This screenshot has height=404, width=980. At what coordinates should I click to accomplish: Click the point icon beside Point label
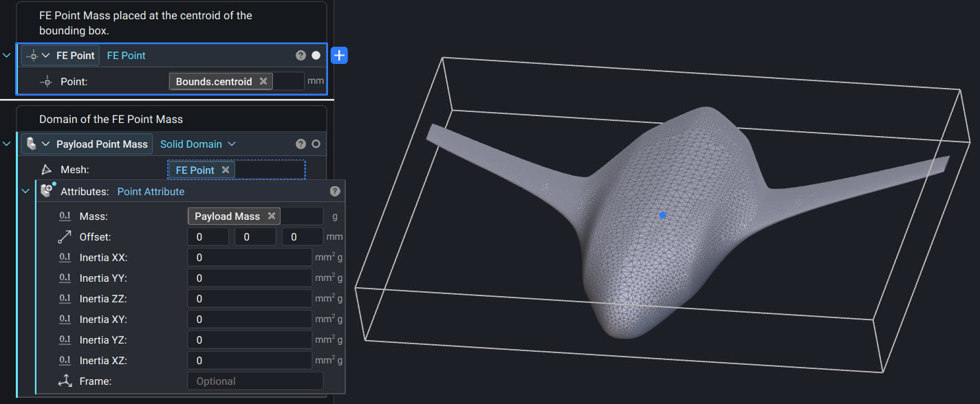[46, 81]
